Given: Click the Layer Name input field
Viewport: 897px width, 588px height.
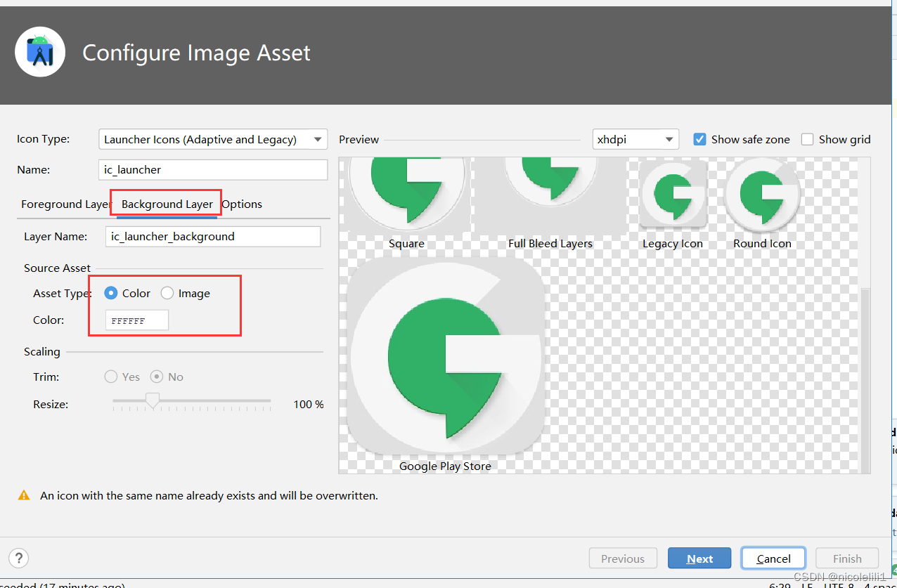Looking at the screenshot, I should [213, 236].
